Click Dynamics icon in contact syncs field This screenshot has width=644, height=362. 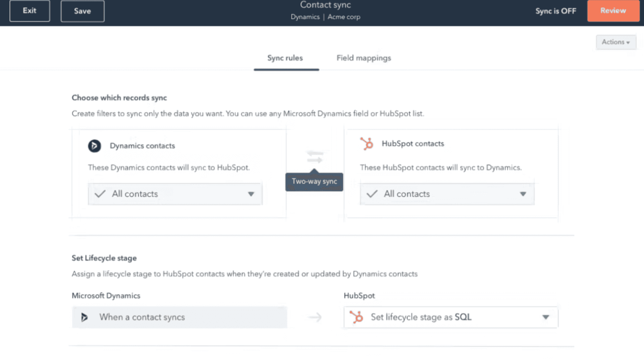click(x=85, y=317)
